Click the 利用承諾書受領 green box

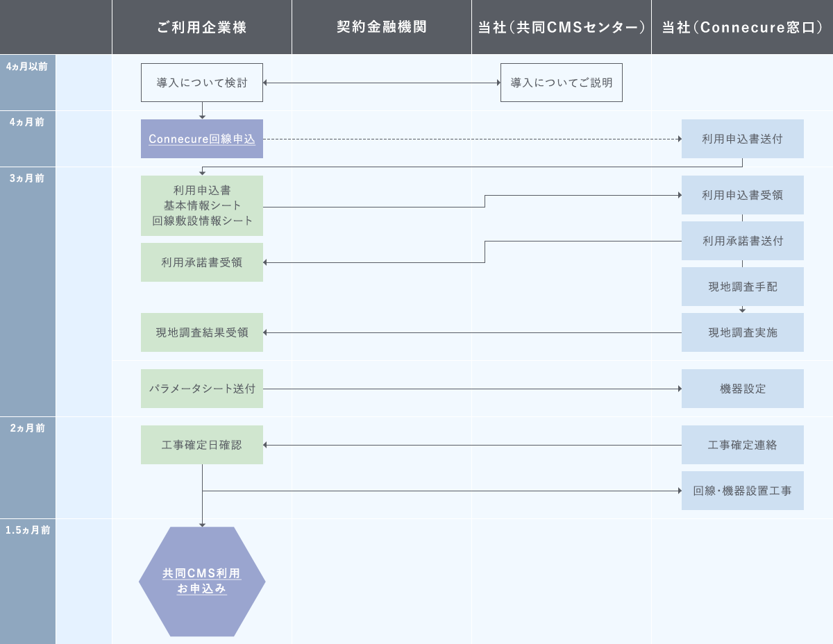pos(202,262)
